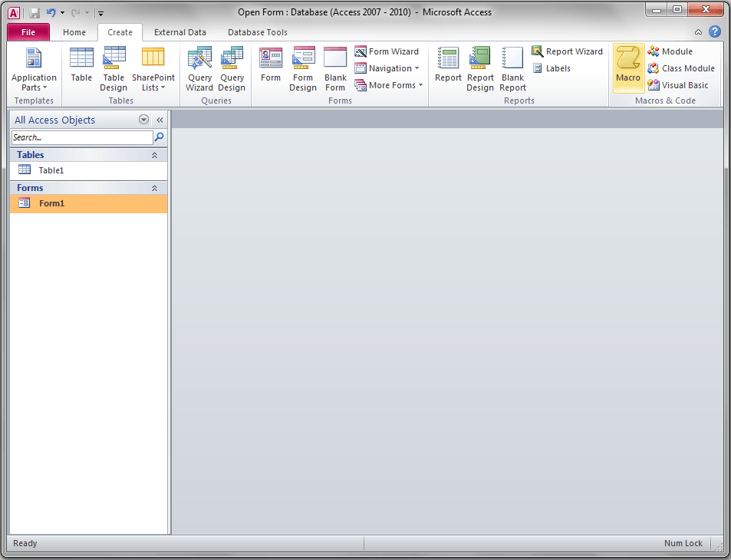Open the File tab

pos(28,32)
